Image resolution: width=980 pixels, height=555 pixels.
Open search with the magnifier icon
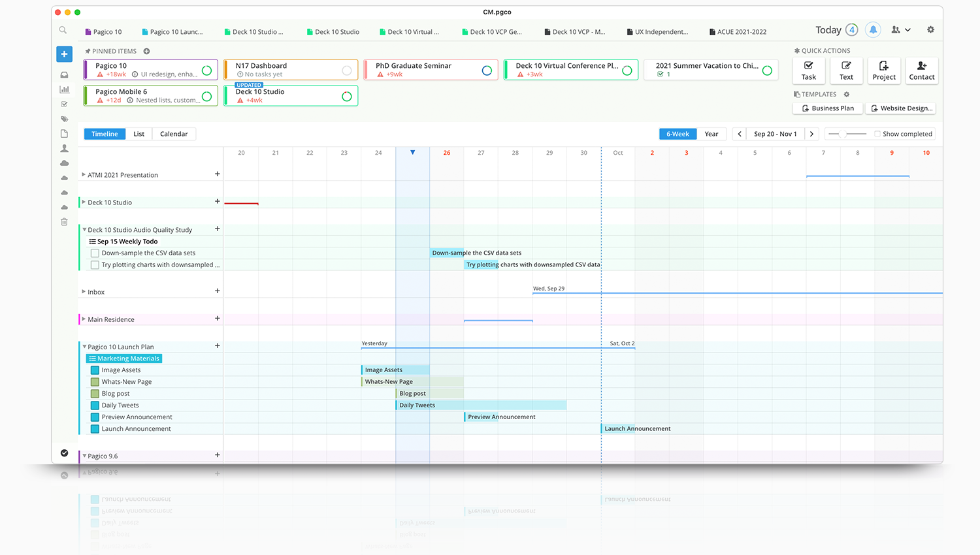63,30
